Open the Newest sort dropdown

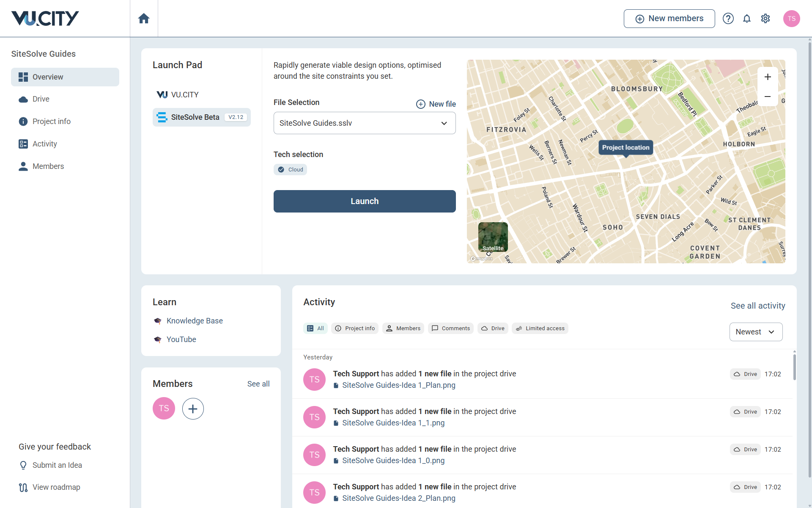pyautogui.click(x=756, y=332)
